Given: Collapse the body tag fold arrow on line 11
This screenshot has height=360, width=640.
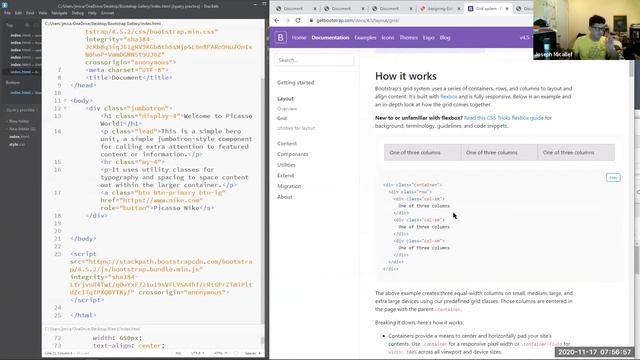Looking at the screenshot, I should (x=65, y=100).
